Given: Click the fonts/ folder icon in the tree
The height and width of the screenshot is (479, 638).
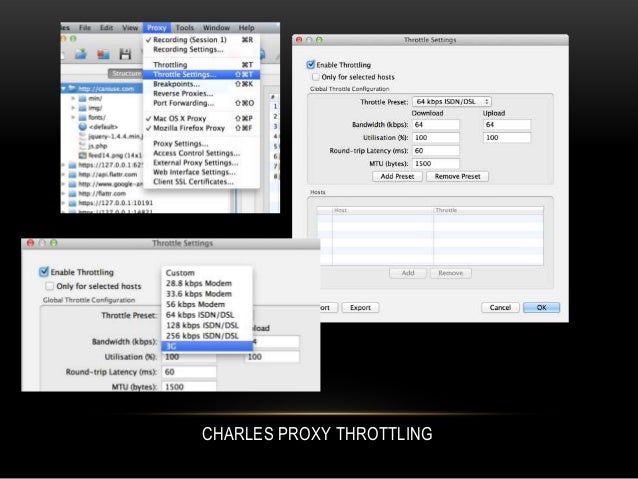Looking at the screenshot, I should tap(82, 117).
